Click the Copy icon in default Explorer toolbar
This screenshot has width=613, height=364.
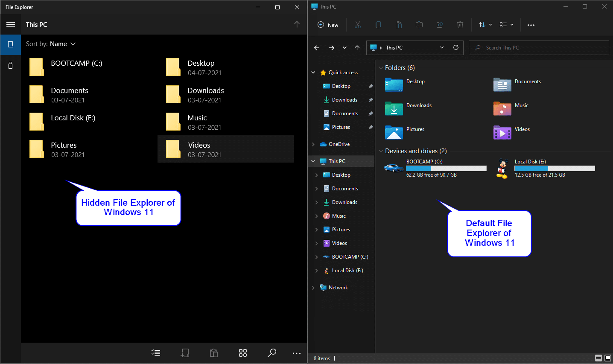pyautogui.click(x=378, y=25)
